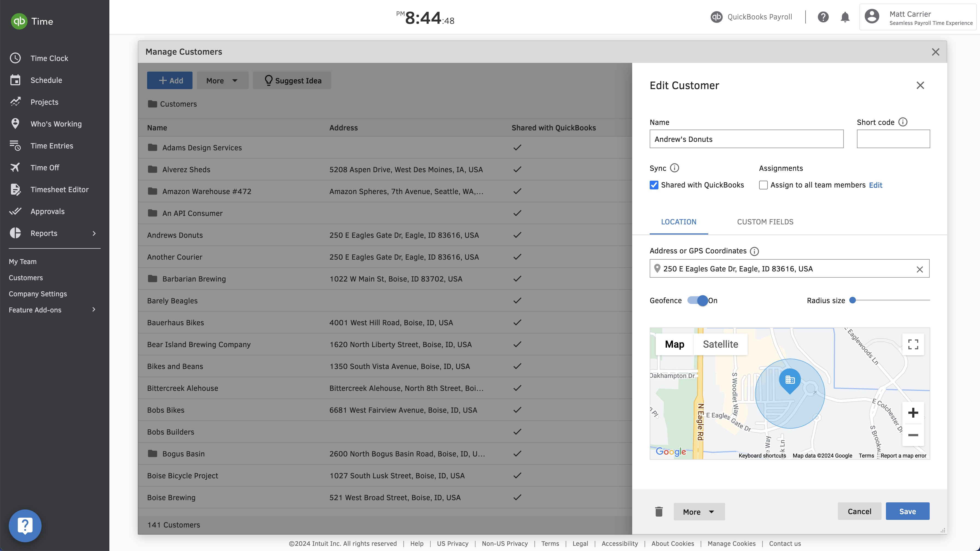Switch map to Satellite view

[720, 345]
